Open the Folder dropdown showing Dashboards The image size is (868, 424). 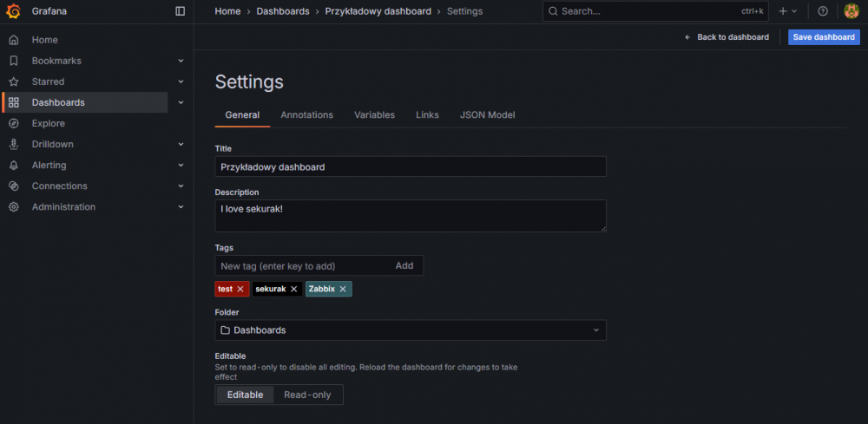[x=410, y=330]
